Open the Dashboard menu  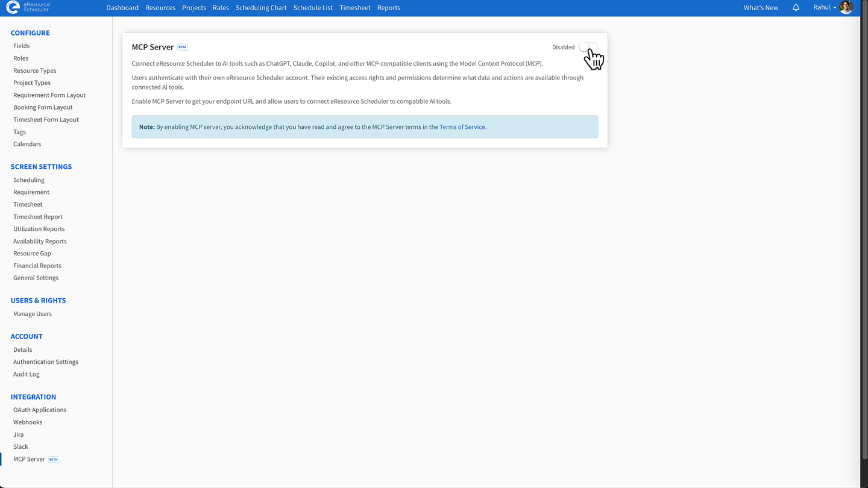[122, 8]
